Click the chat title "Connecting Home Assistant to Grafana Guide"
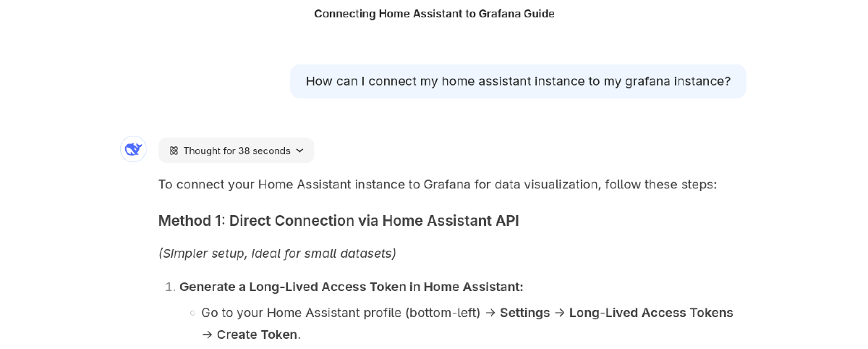Screen dimensions: 868x349 [x=434, y=14]
